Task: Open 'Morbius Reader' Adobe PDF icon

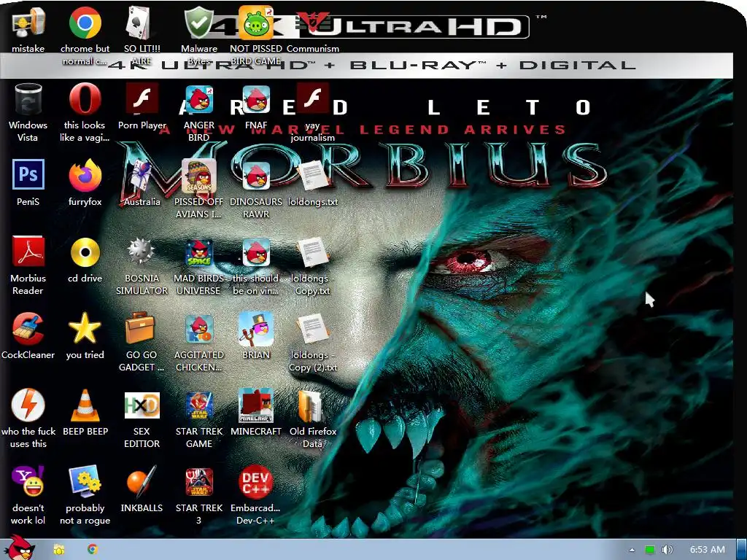Action: coord(28,252)
